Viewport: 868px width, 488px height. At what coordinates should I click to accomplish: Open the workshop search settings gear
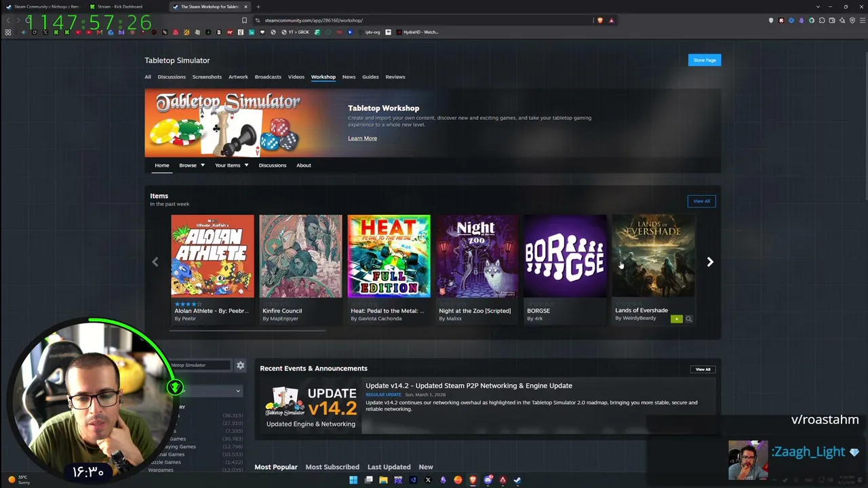click(x=240, y=365)
